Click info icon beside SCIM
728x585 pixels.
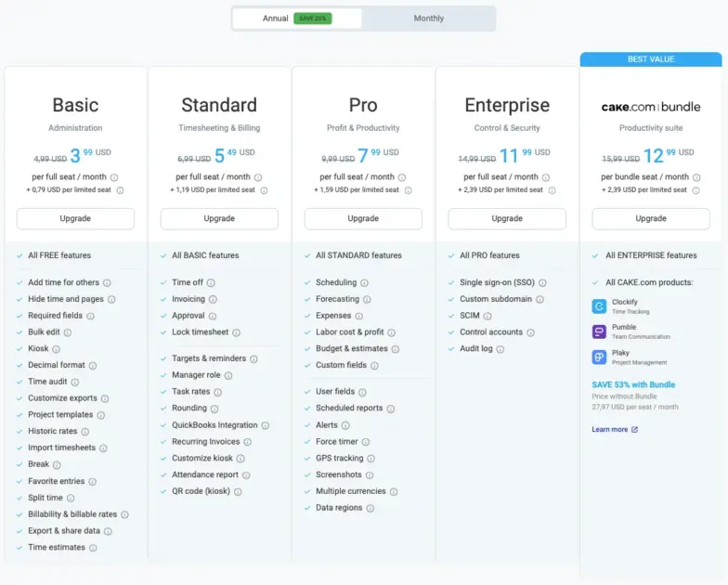487,316
